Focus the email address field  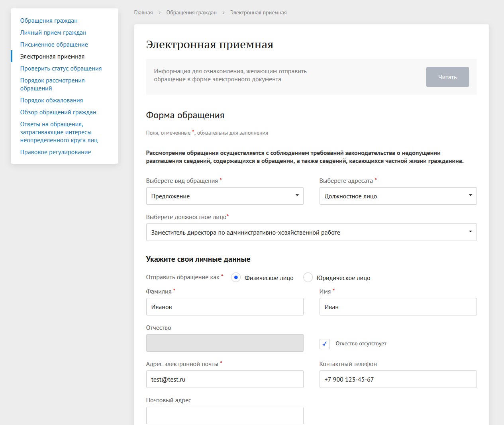[x=224, y=379]
